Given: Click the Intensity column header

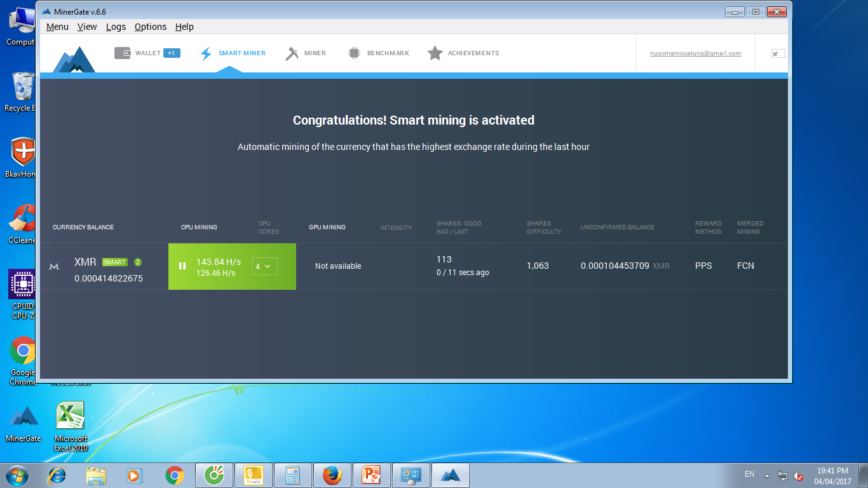Looking at the screenshot, I should pyautogui.click(x=396, y=227).
